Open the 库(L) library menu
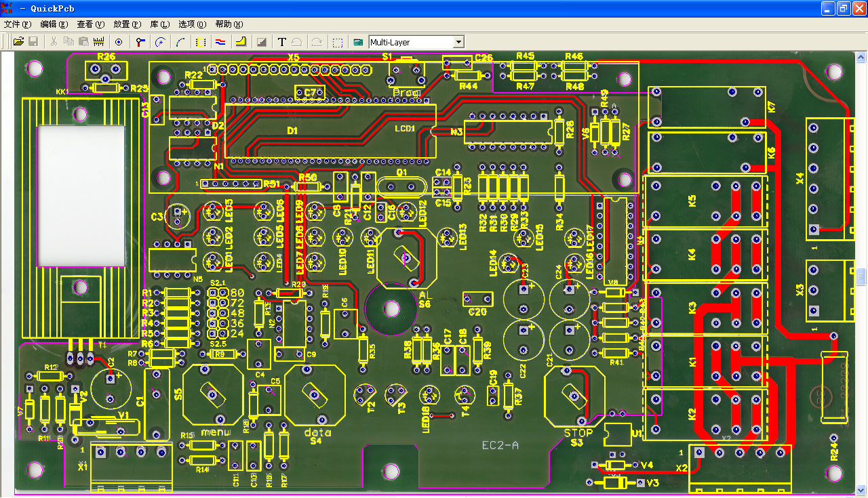 click(x=160, y=24)
